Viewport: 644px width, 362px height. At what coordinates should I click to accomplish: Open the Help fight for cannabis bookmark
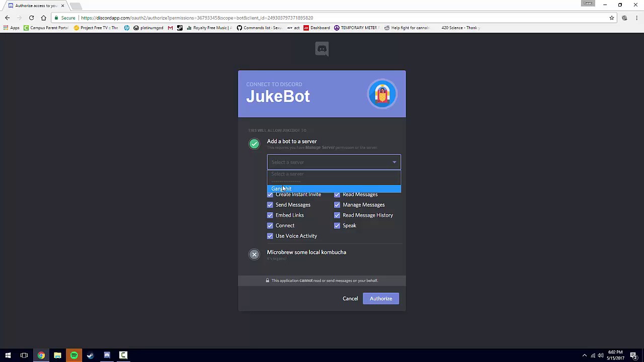click(x=407, y=28)
